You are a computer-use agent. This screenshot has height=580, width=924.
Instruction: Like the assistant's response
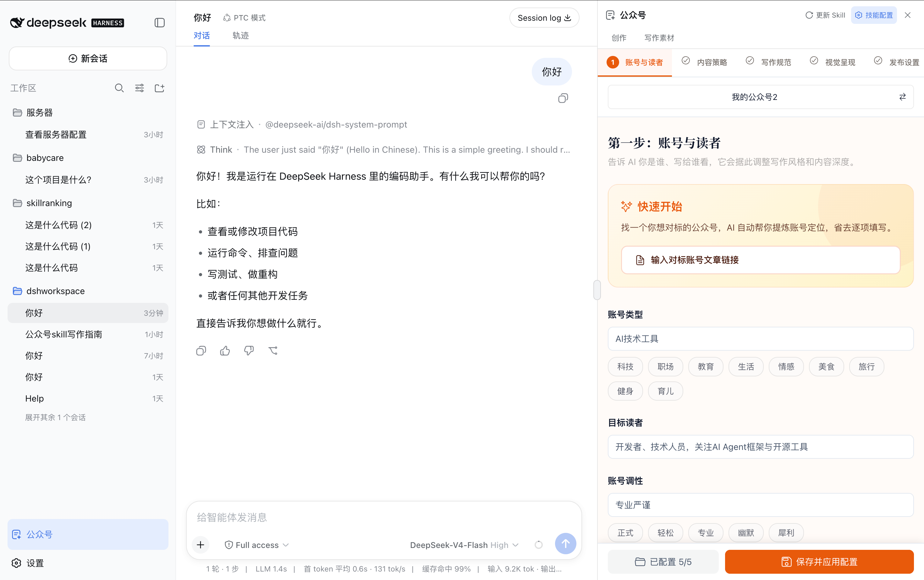[x=225, y=351]
